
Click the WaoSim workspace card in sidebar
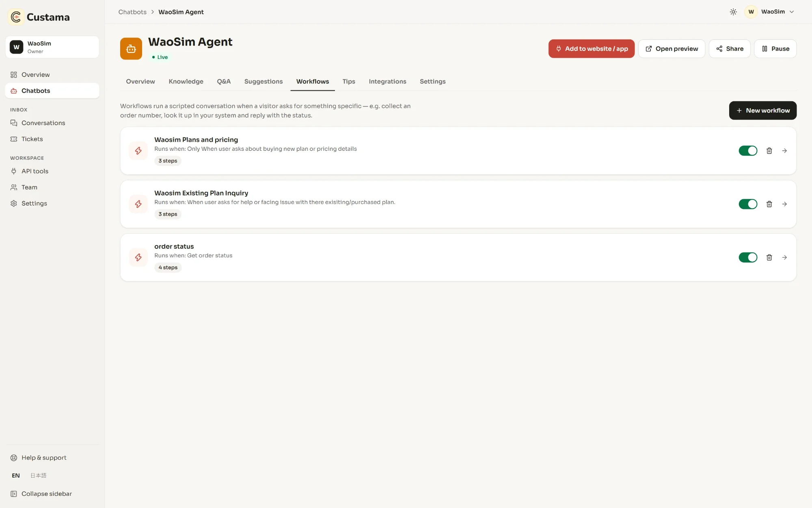click(52, 47)
